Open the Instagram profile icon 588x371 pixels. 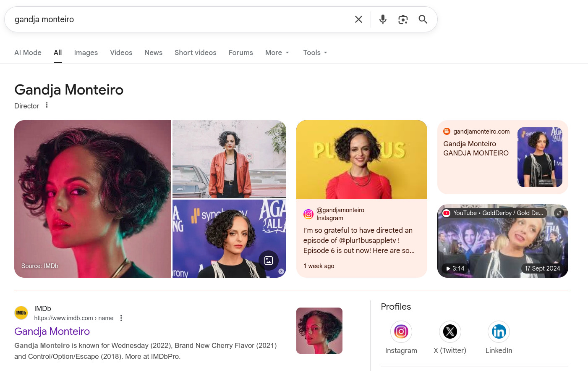(401, 332)
